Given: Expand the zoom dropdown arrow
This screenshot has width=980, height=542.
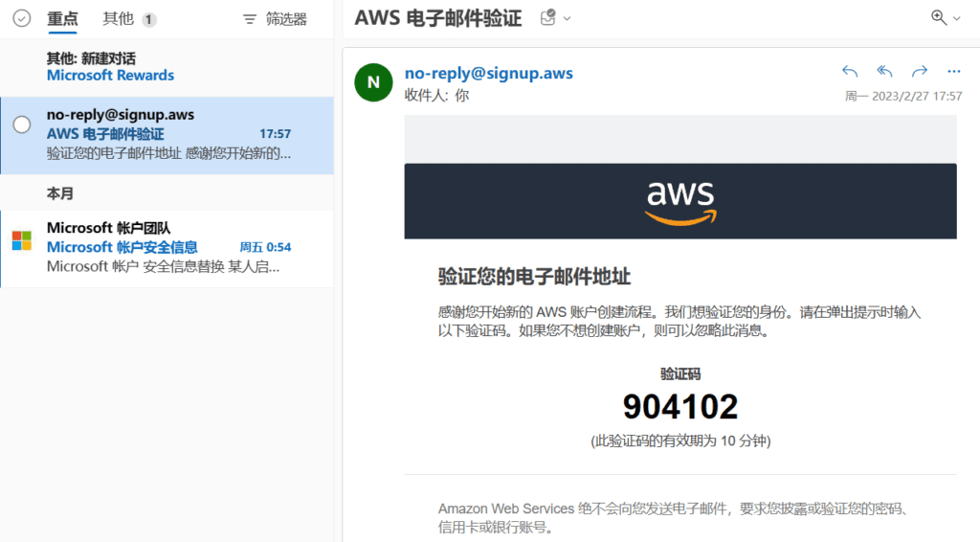Looking at the screenshot, I should (957, 19).
